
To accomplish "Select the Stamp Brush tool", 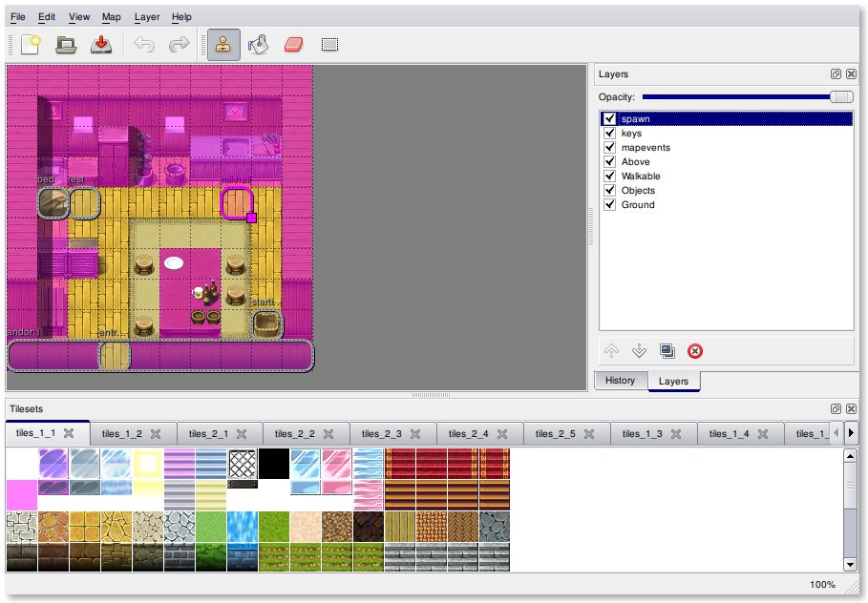I will (223, 45).
